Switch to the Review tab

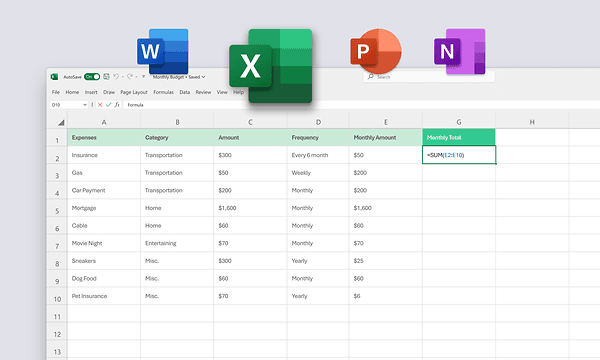pos(203,92)
